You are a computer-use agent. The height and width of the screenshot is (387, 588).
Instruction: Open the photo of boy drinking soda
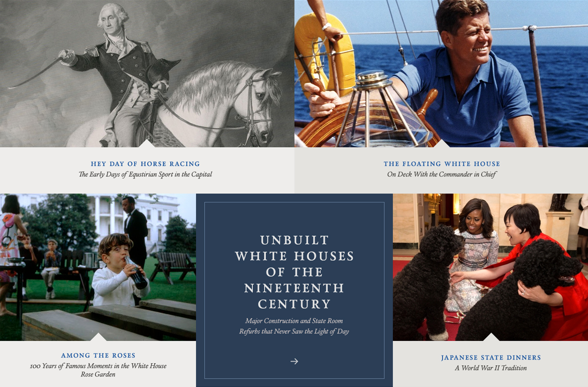coord(98,267)
